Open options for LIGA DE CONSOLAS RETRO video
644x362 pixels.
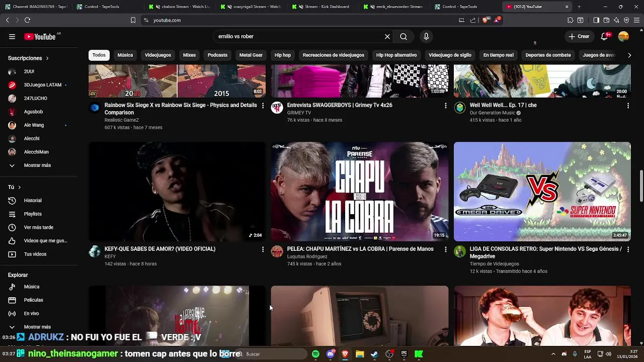tap(628, 249)
